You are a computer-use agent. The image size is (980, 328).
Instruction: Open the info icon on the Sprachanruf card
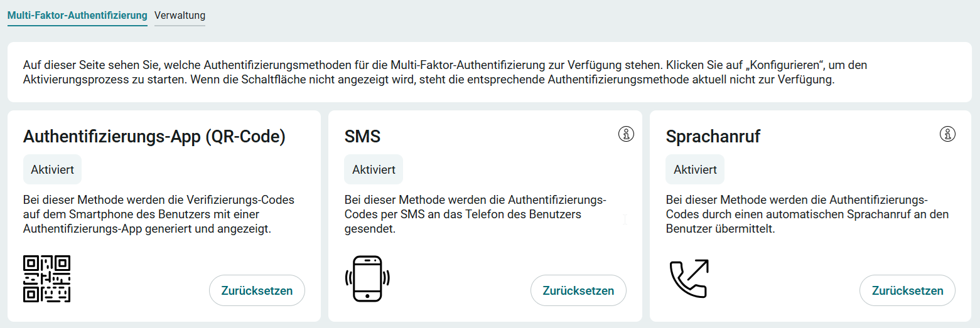pos(947,134)
